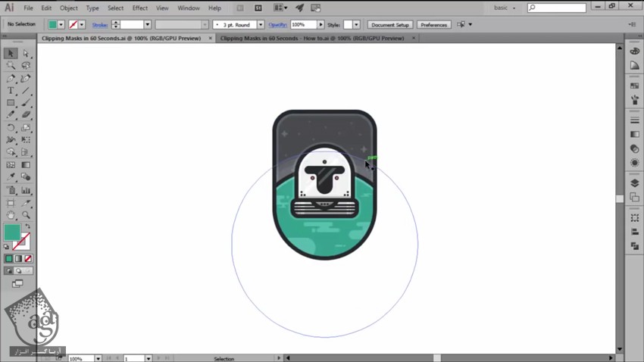Select the Selection (black arrow) tool
Image resolution: width=644 pixels, height=362 pixels.
[11, 53]
